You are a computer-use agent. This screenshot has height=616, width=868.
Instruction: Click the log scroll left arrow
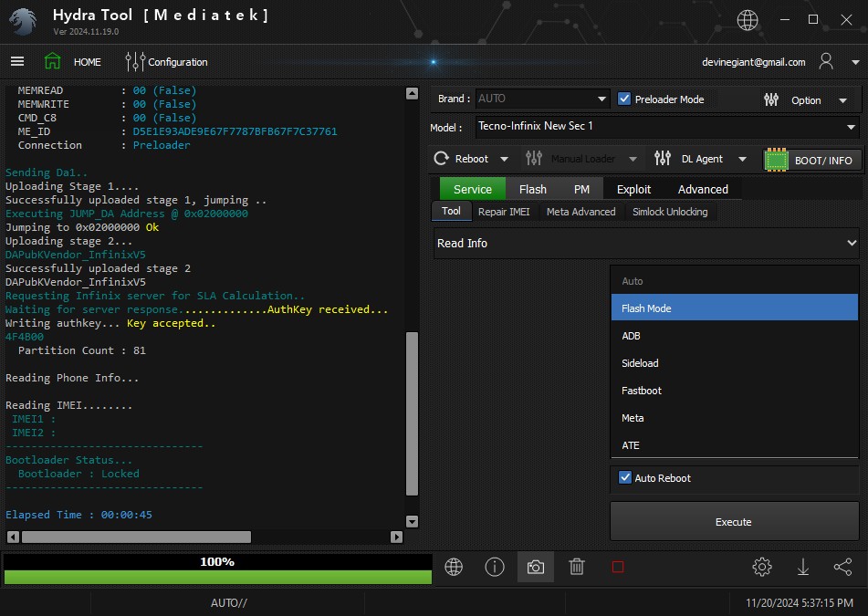pyautogui.click(x=14, y=537)
